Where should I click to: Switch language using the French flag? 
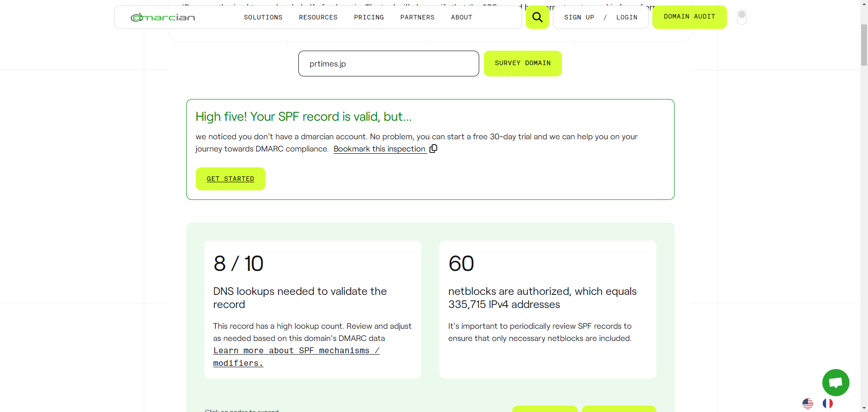tap(828, 403)
